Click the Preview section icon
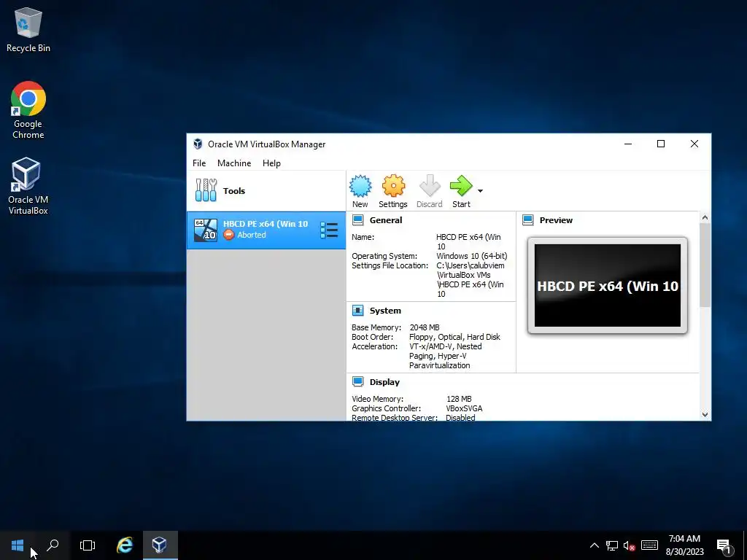The height and width of the screenshot is (560, 747). [528, 220]
